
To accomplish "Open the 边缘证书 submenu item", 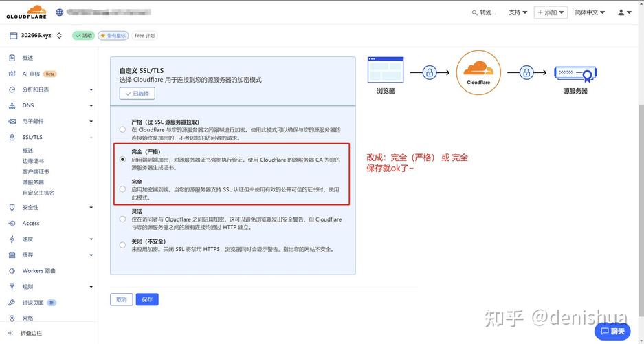I will pyautogui.click(x=33, y=161).
